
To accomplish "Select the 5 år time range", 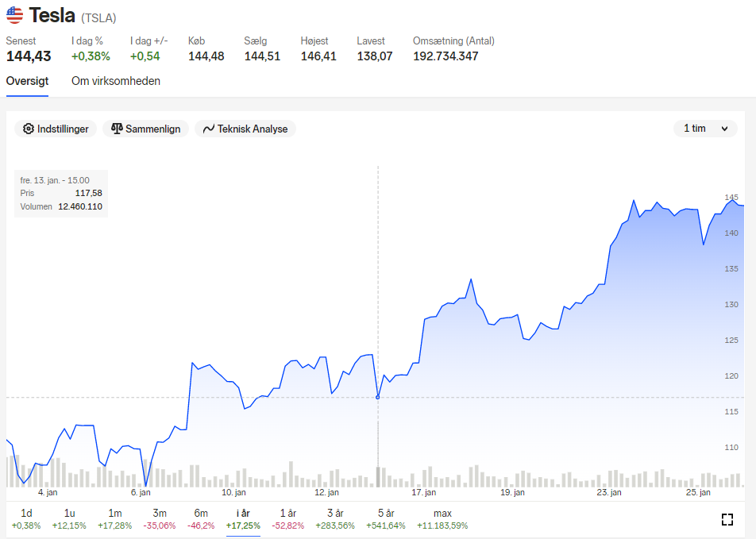I will 386,518.
